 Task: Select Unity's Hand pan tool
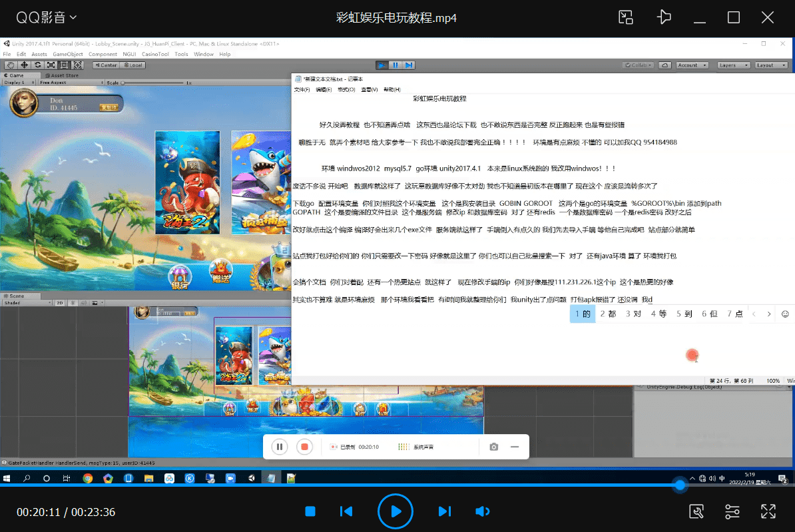[x=10, y=65]
